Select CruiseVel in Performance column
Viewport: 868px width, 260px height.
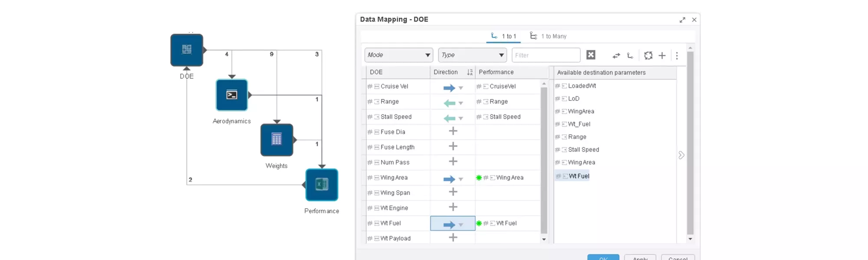coord(503,86)
